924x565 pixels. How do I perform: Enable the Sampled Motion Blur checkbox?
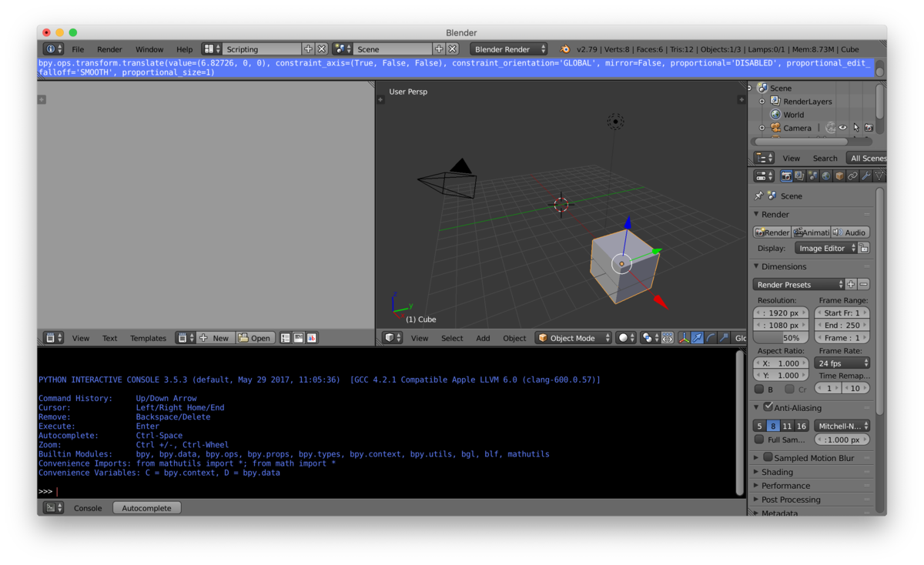[768, 457]
